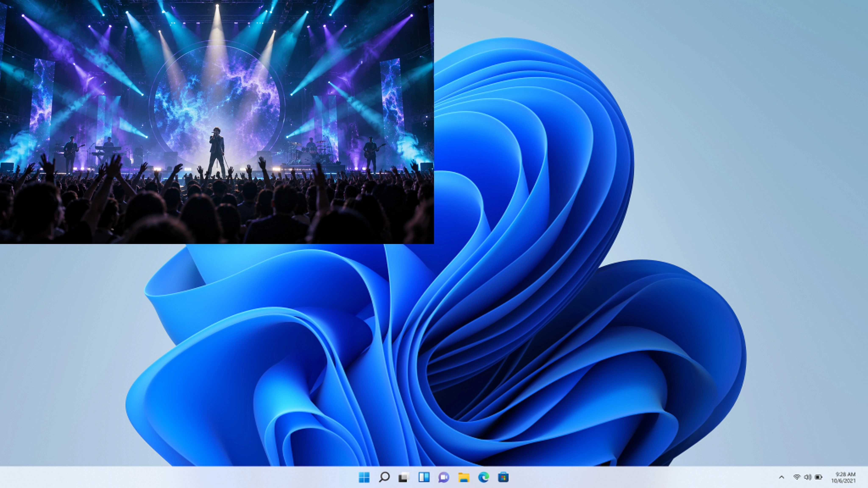
Task: Click the battery status tray icon
Action: coord(818,477)
